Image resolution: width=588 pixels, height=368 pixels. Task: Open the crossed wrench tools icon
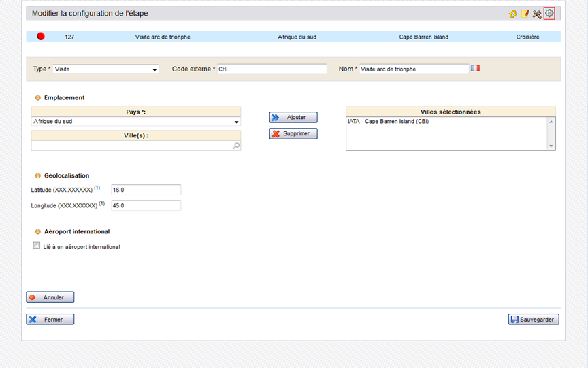pyautogui.click(x=537, y=14)
